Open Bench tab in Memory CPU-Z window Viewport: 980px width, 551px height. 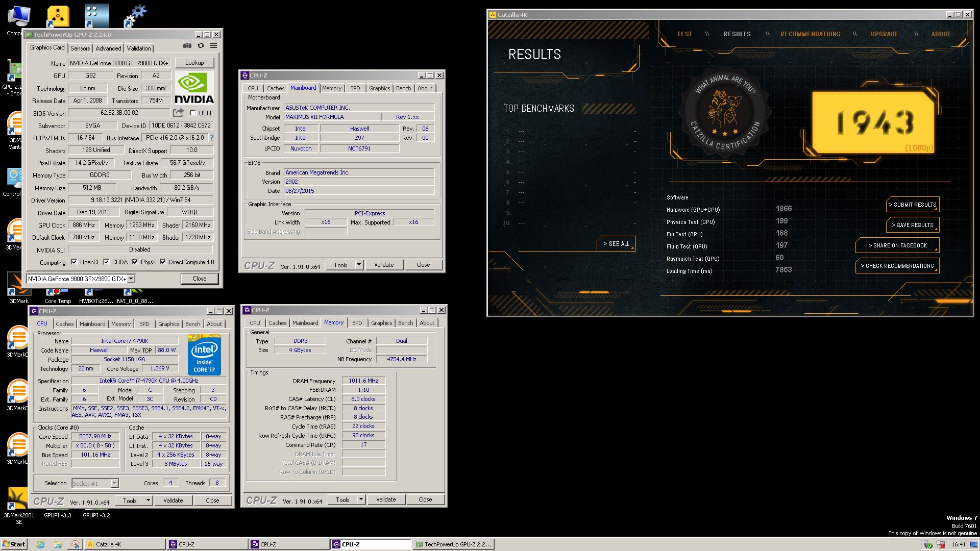point(406,323)
